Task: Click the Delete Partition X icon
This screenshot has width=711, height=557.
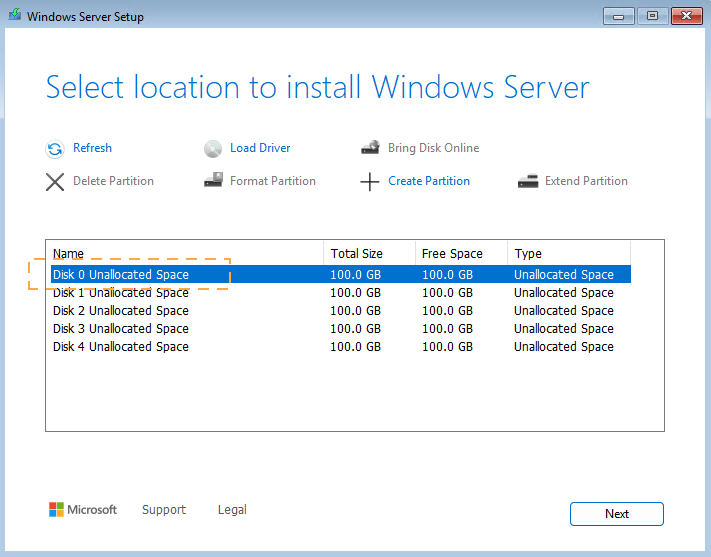Action: click(x=55, y=182)
